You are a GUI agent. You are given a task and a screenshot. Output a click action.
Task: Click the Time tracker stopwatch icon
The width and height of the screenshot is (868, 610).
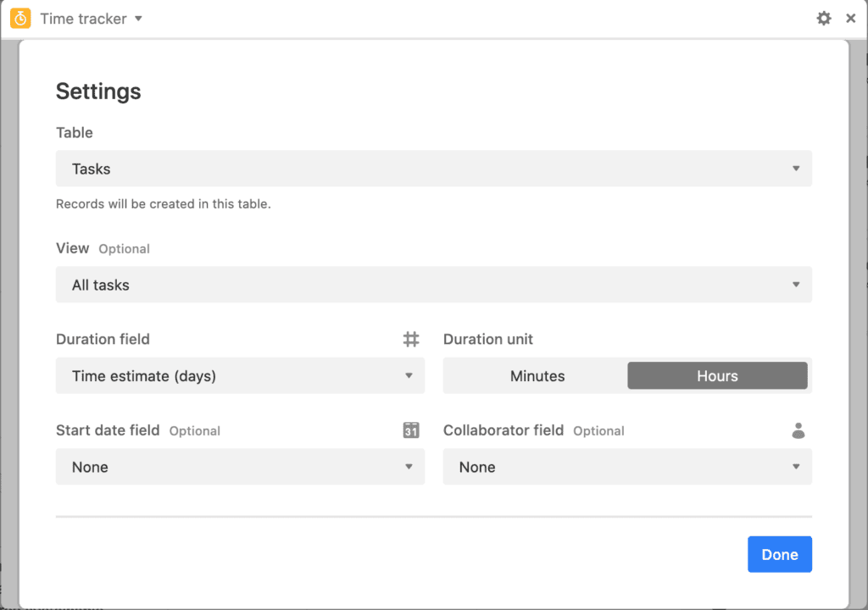[x=19, y=18]
